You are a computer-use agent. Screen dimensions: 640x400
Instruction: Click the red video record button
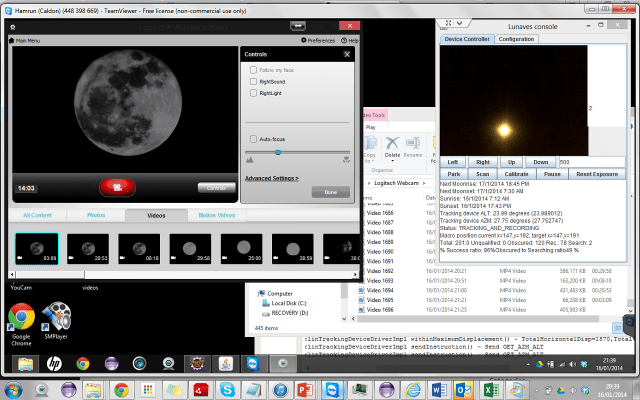point(117,187)
